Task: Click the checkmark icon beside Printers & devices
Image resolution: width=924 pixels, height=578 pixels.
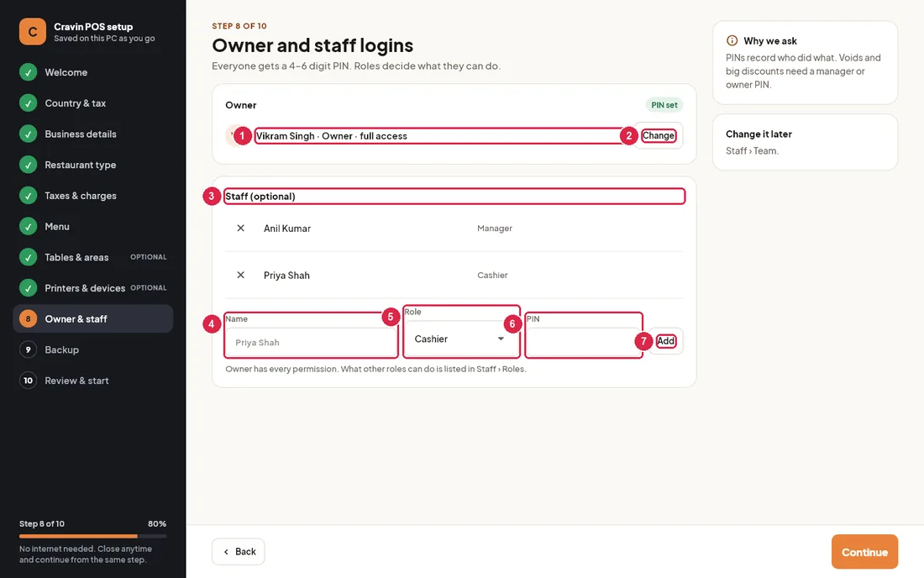Action: 28,288
